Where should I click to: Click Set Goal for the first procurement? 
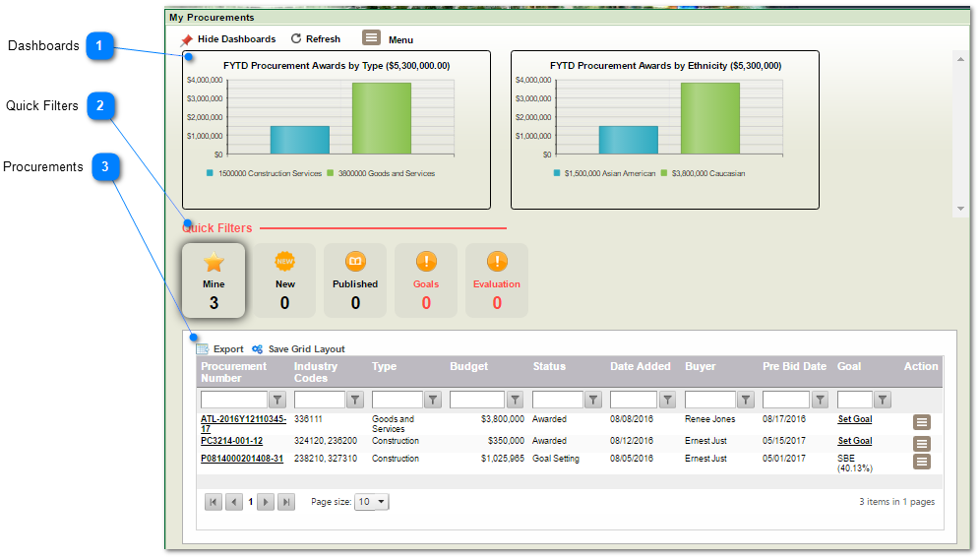(x=854, y=419)
